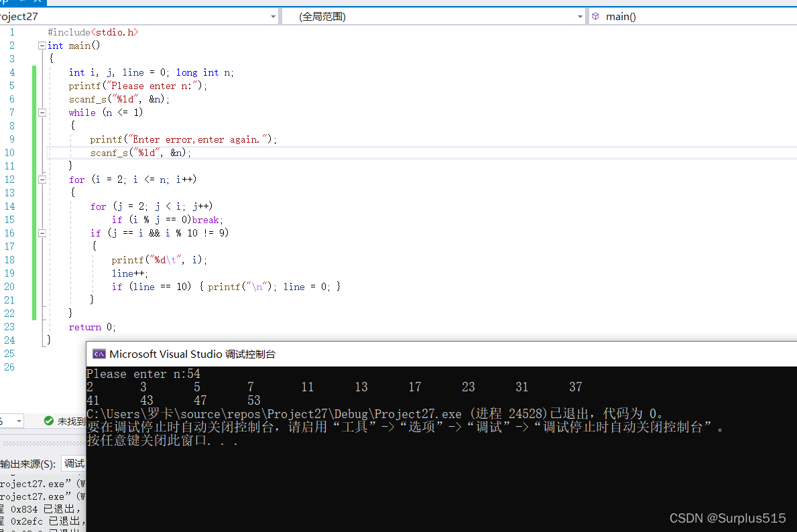Click the printf "Please enter n:" statement

pyautogui.click(x=137, y=85)
